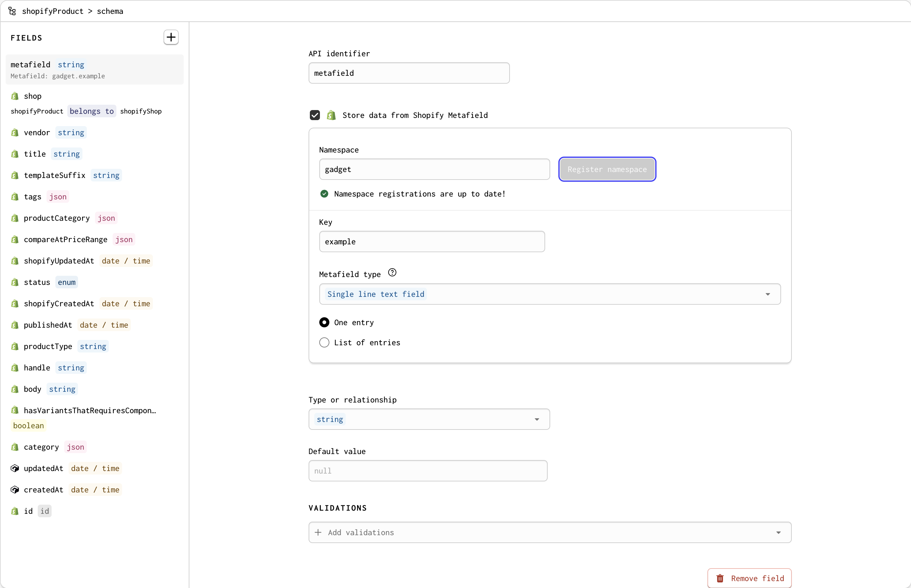Click Shopify icon beside title field
The width and height of the screenshot is (911, 588).
pyautogui.click(x=15, y=154)
